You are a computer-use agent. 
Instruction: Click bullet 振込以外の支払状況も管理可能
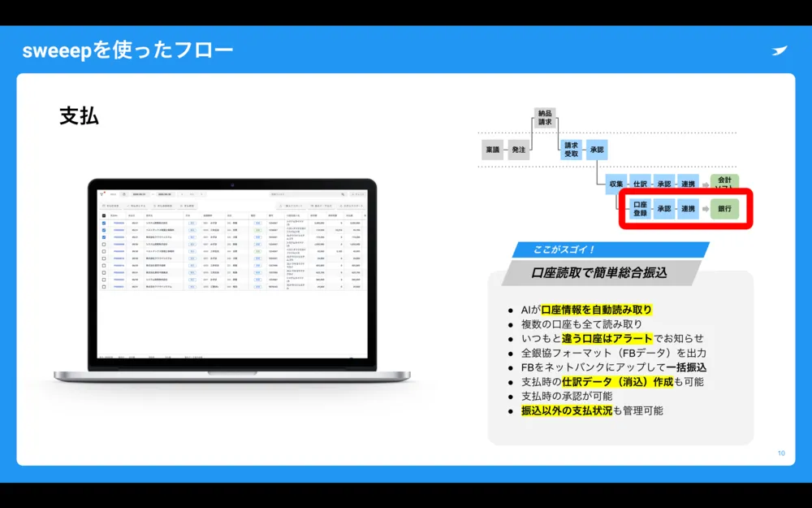[x=592, y=410]
